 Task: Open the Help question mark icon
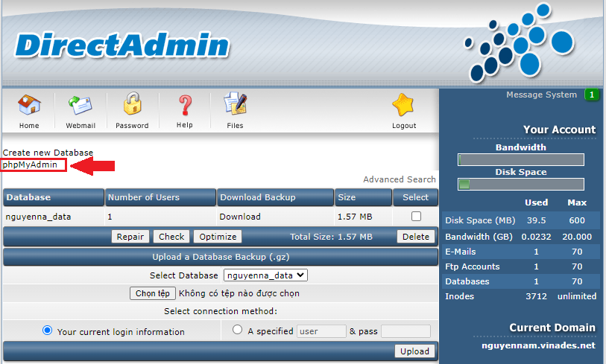click(x=185, y=106)
